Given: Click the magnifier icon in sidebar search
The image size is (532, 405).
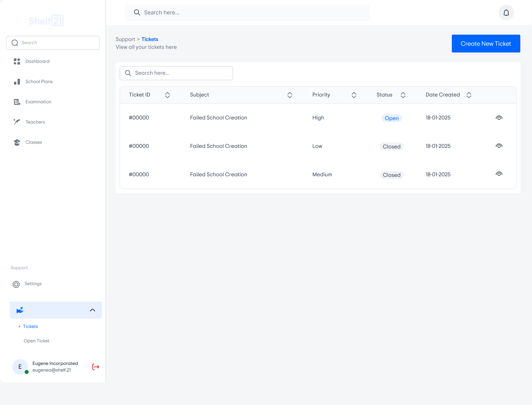Looking at the screenshot, I should click(x=15, y=43).
